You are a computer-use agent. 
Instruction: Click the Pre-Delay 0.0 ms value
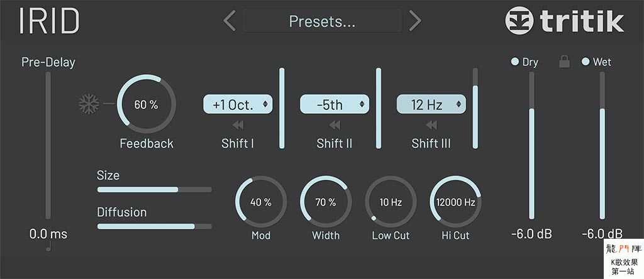click(48, 234)
